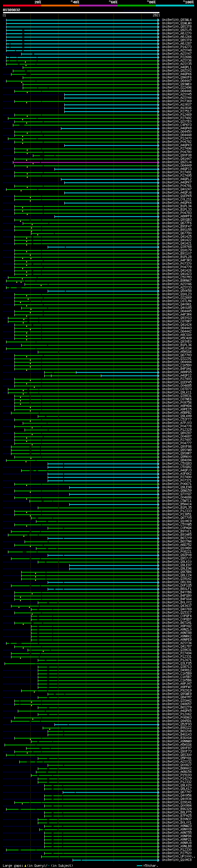Viewport: 197px width, 868px height.
Task: Select hit label UniRef100_P12470
Action: (177, 139)
